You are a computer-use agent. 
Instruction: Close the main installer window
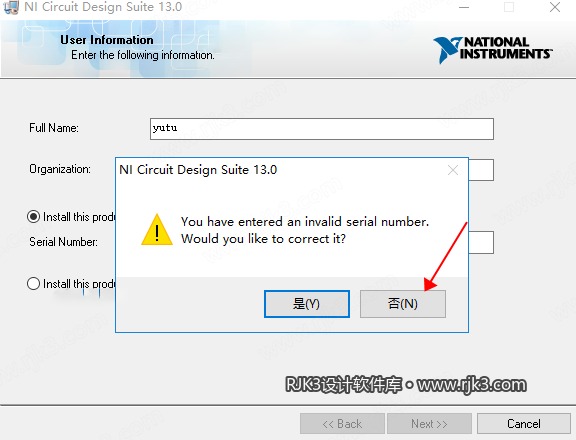pos(555,7)
